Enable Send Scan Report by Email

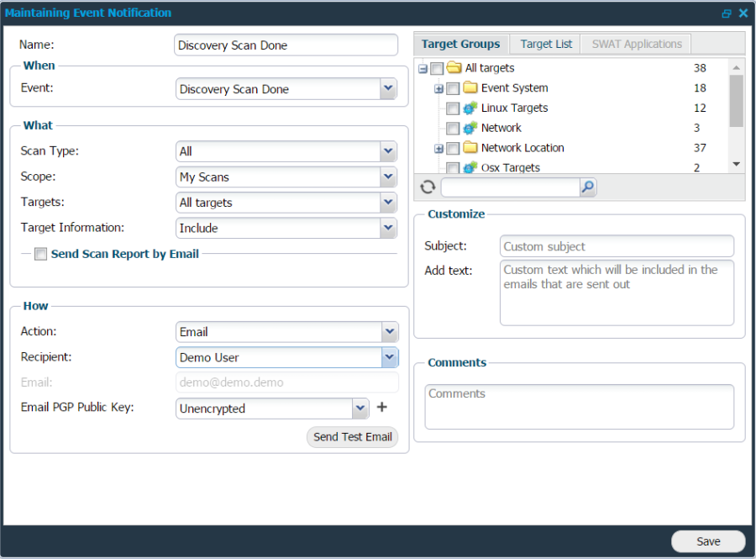pyautogui.click(x=40, y=253)
